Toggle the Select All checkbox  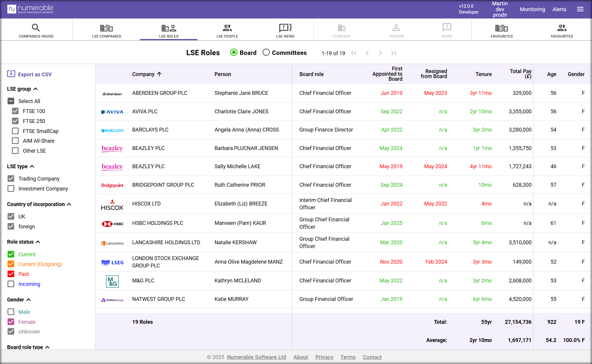click(x=11, y=101)
